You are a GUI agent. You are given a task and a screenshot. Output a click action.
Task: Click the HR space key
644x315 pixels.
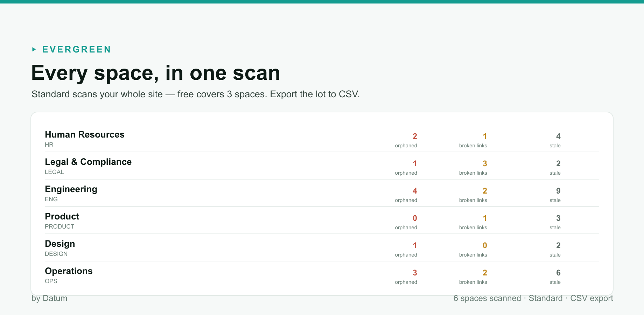49,145
